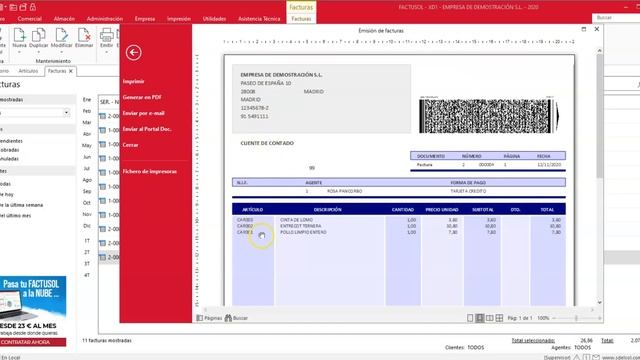
Task: Click Enviar por e-mail
Action: point(143,113)
